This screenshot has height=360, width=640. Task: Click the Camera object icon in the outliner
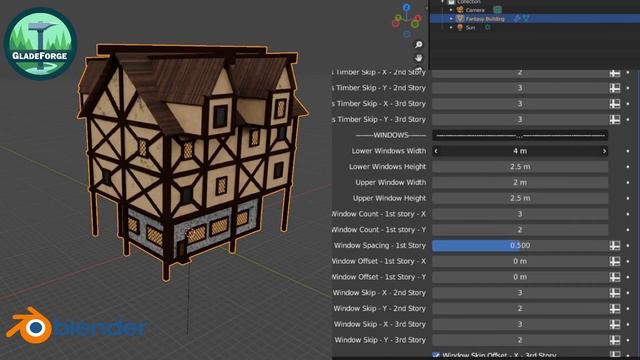tap(460, 10)
